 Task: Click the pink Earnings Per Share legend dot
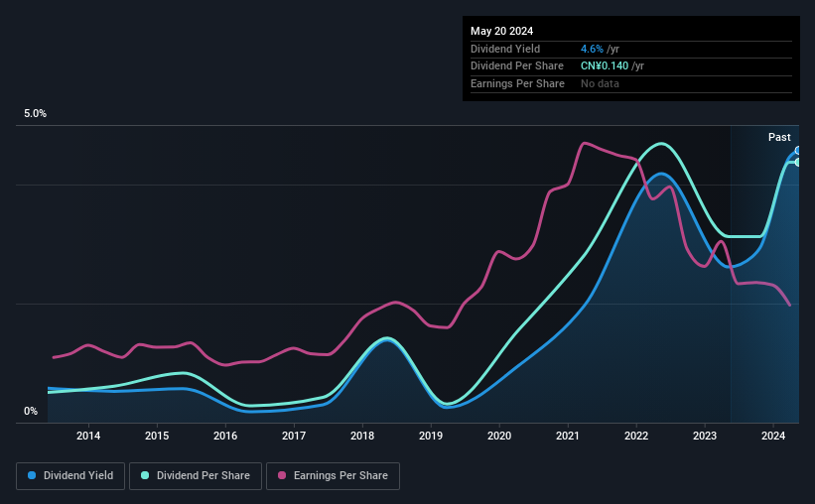tap(282, 475)
